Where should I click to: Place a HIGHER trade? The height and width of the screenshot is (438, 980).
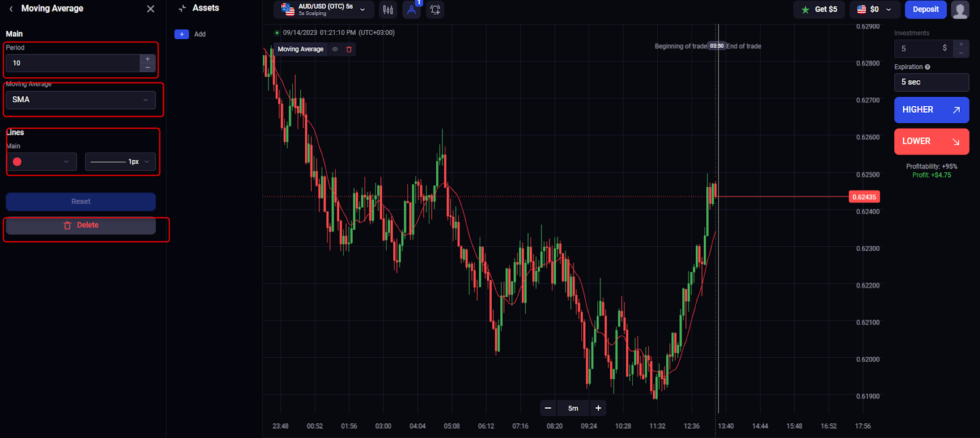932,110
